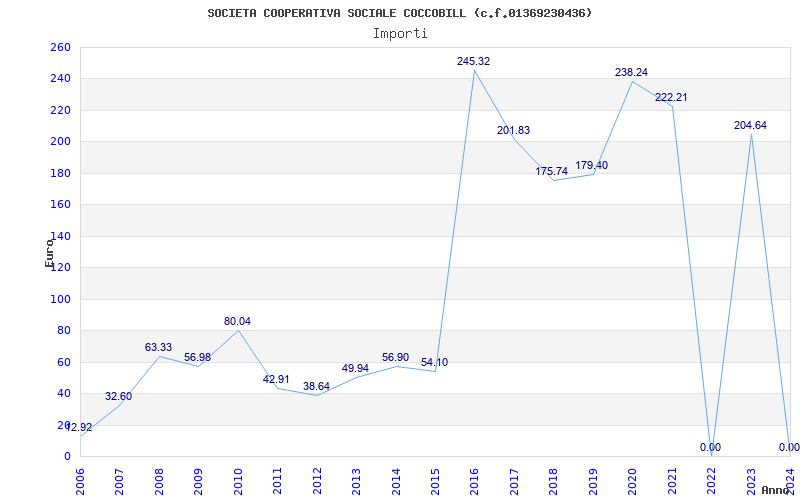
Task: Select the 80.04 data label
Action: pyautogui.click(x=237, y=321)
